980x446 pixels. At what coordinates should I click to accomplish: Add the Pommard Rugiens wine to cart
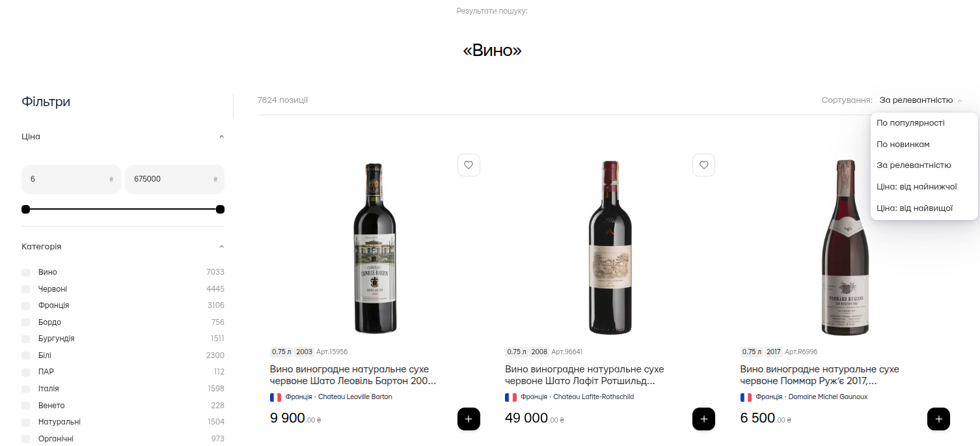(938, 419)
